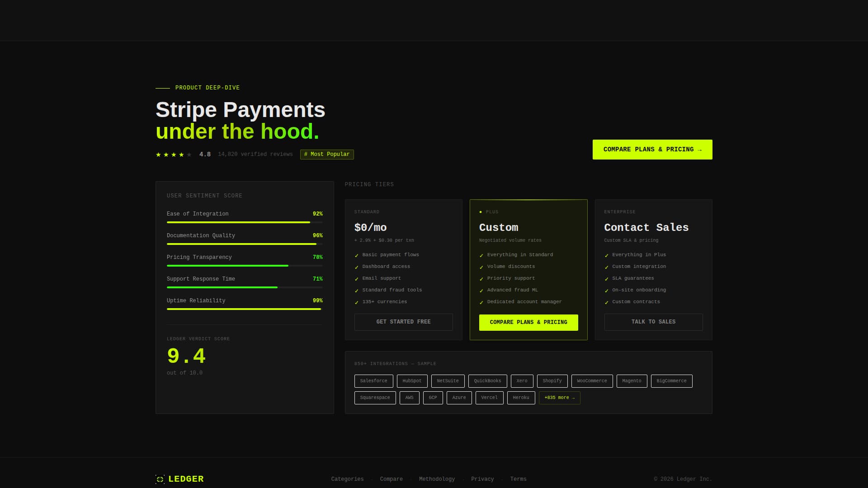Click the Documentation Quality progress bar
This screenshot has width=868, height=488.
tap(245, 244)
